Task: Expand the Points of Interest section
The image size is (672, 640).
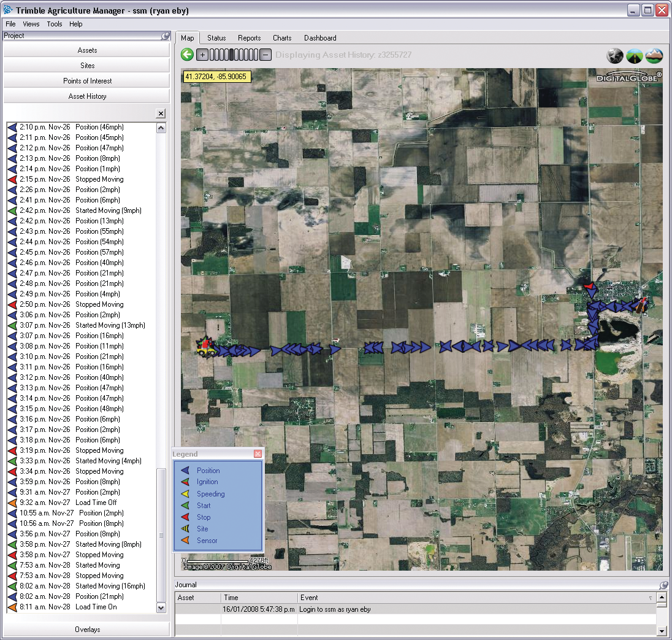Action: coord(86,81)
